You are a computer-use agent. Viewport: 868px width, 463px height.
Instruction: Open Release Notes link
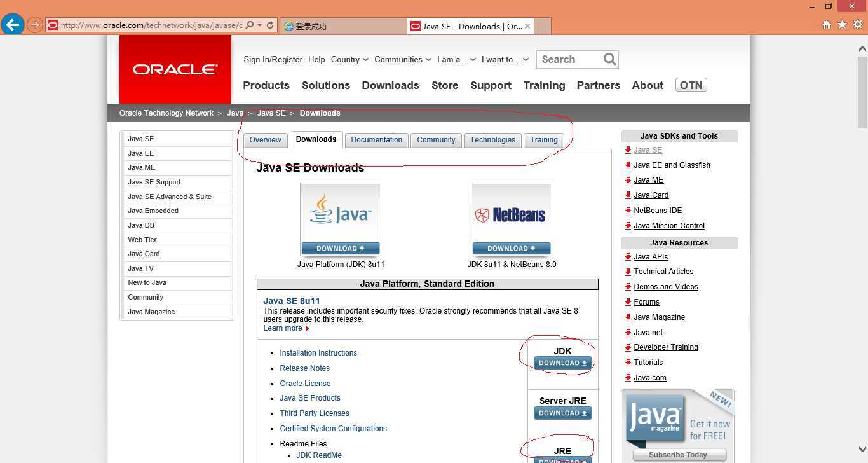pyautogui.click(x=304, y=368)
